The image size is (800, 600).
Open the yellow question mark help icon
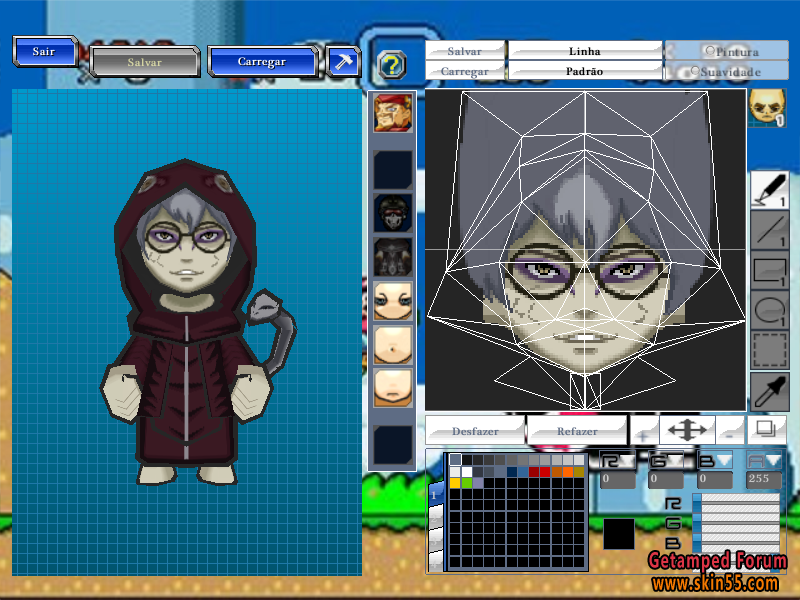pyautogui.click(x=392, y=65)
